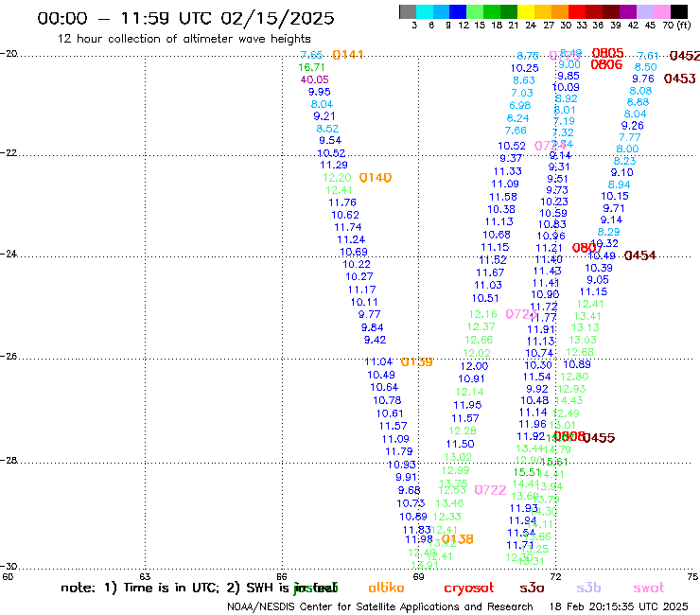Screen dimensions: 700x615
Task: Click the wave height reading 10.25
Action: click(x=525, y=68)
